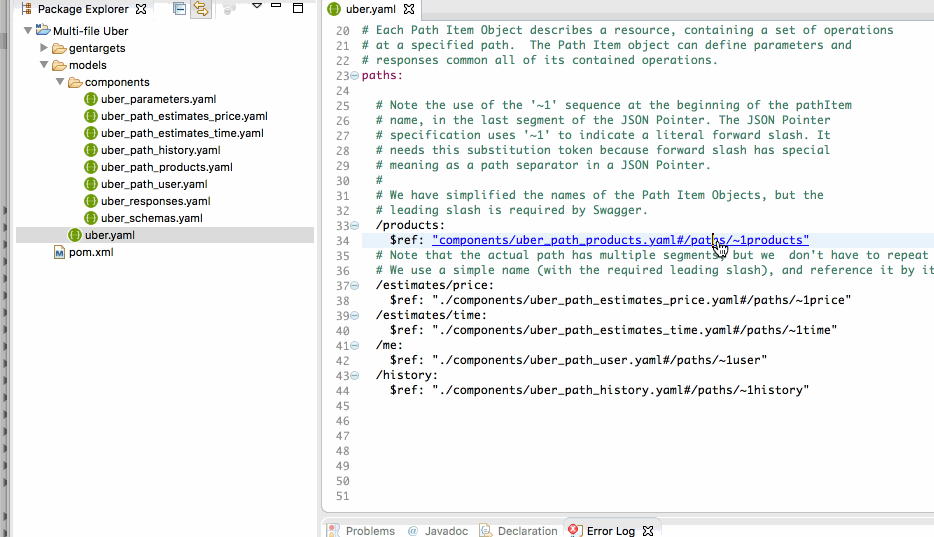Open the Problems tab

click(370, 530)
